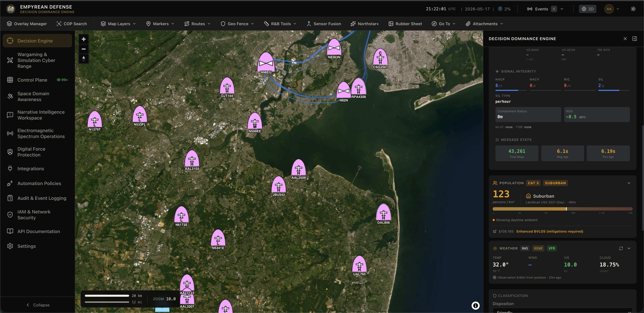Click the Integrations plug icon
The height and width of the screenshot is (313, 644).
[x=10, y=169]
